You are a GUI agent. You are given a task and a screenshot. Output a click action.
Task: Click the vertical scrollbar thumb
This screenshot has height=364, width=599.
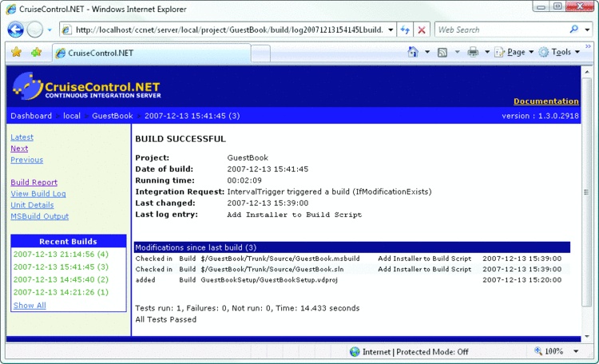click(x=587, y=192)
